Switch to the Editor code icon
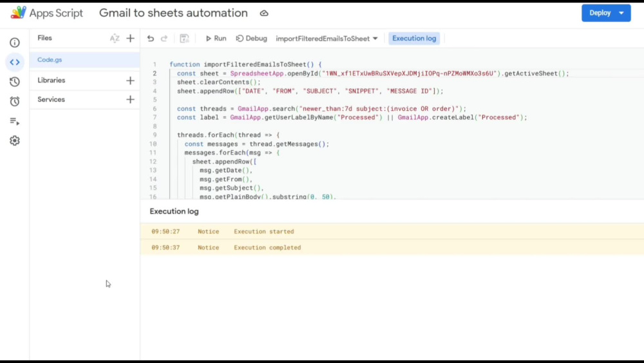This screenshot has width=644, height=363. (x=15, y=62)
